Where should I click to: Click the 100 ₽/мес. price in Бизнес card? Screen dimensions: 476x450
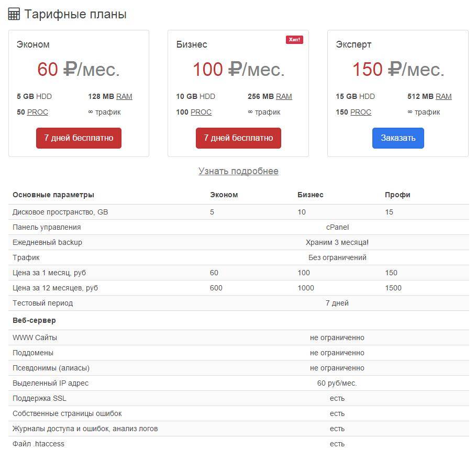(x=238, y=70)
